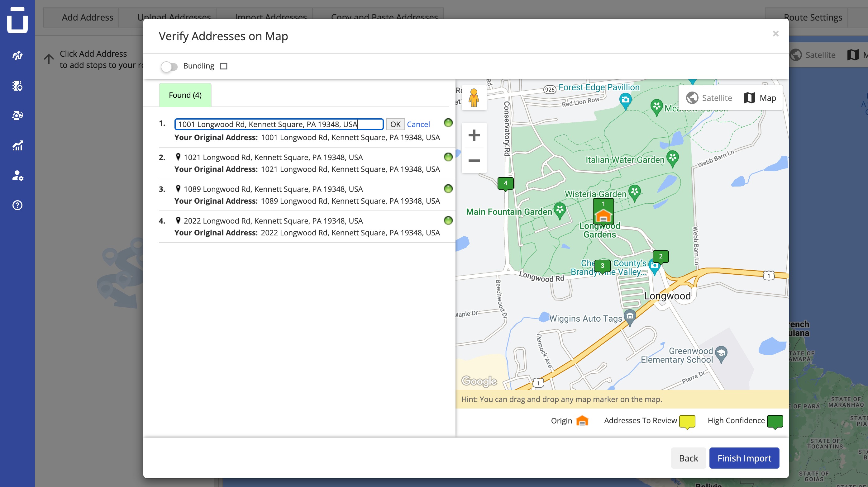Click Upload Addresses in the background toolbar
Screen dimensions: 868x487
[174, 17]
